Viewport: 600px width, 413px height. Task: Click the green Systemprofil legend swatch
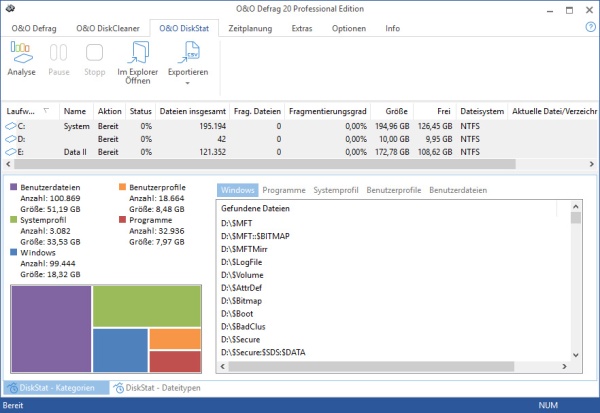pyautogui.click(x=13, y=219)
